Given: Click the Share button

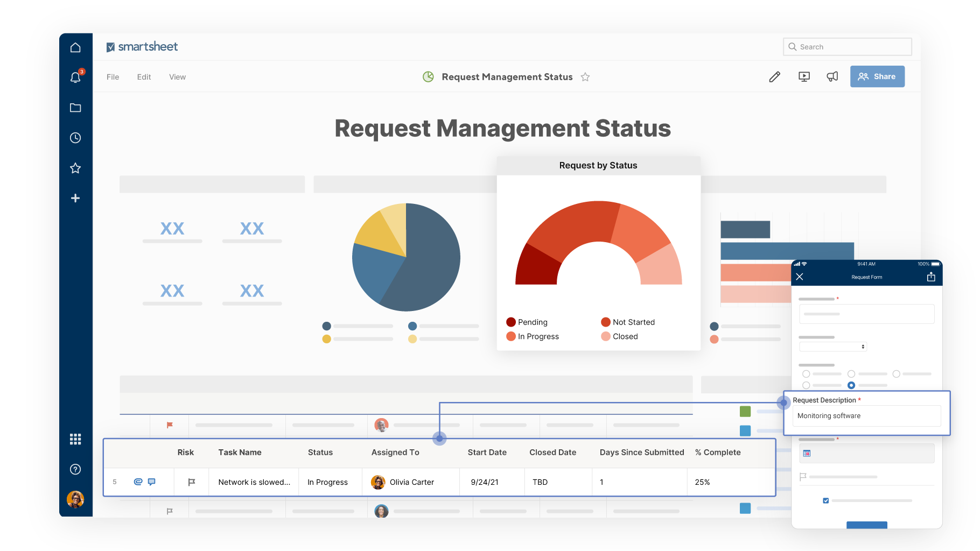Looking at the screenshot, I should point(877,76).
